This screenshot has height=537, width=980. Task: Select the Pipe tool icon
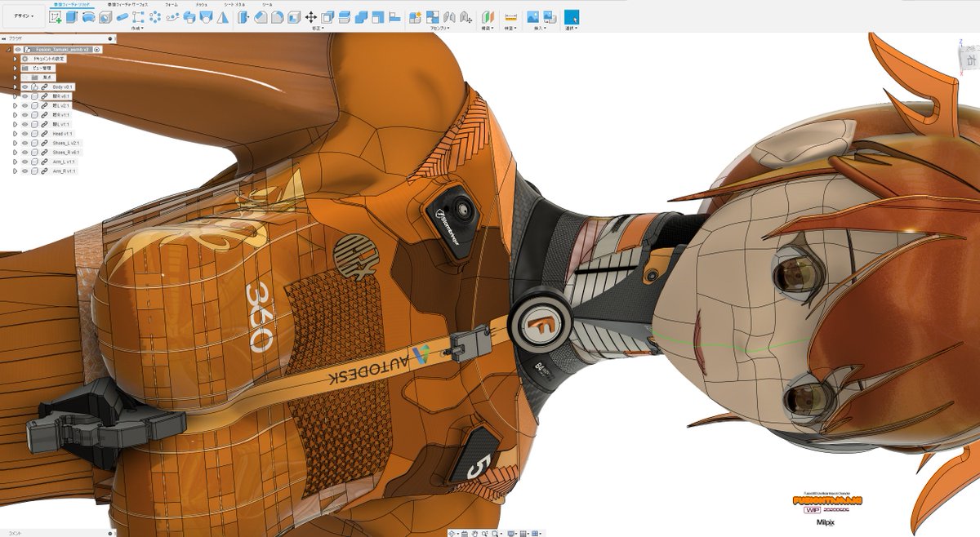pyautogui.click(x=121, y=17)
